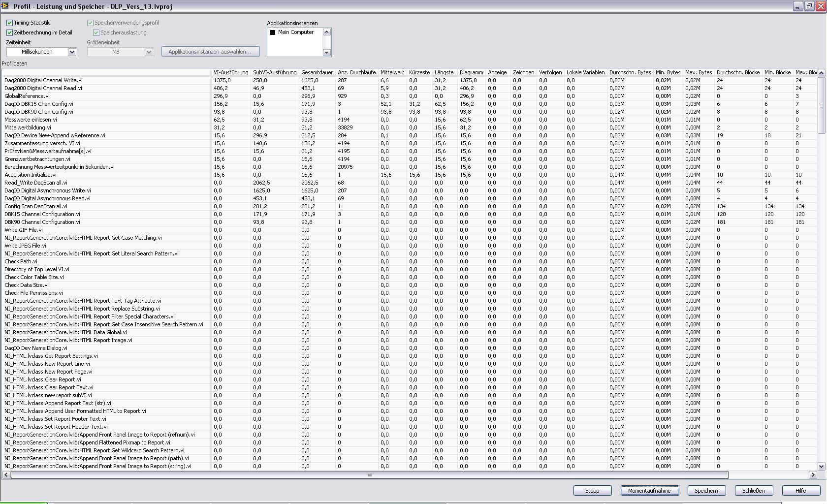Select the Grenzwertbetrachtungen.vi row
This screenshot has width=827, height=504.
(410, 159)
